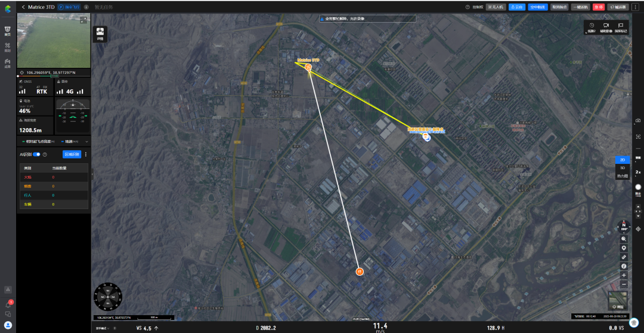Zoom in the map with plus
This screenshot has height=333, width=644.
(624, 276)
